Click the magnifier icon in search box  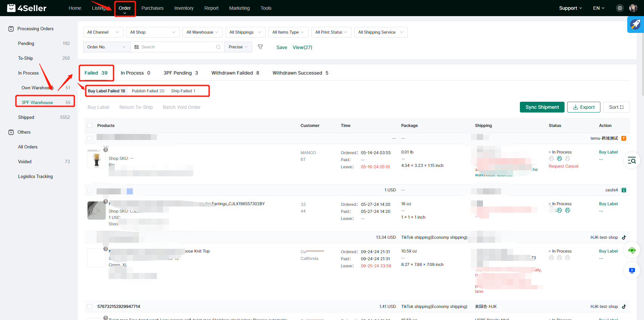pyautogui.click(x=218, y=47)
